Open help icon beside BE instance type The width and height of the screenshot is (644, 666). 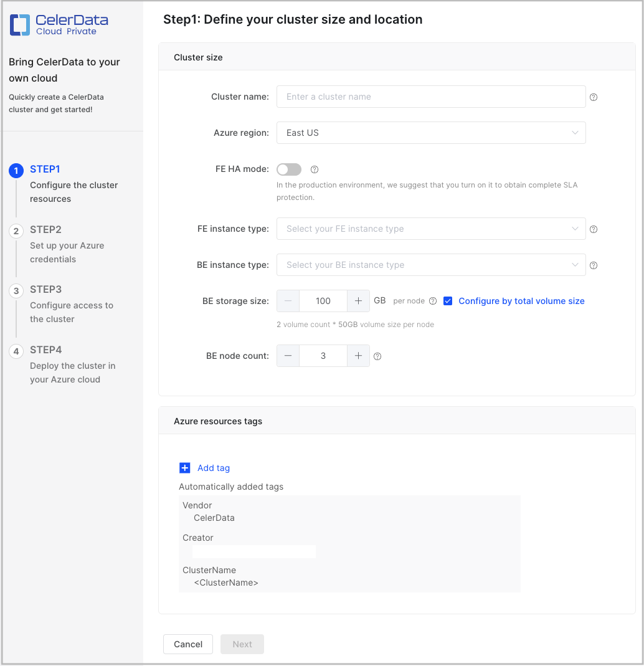[x=594, y=265]
